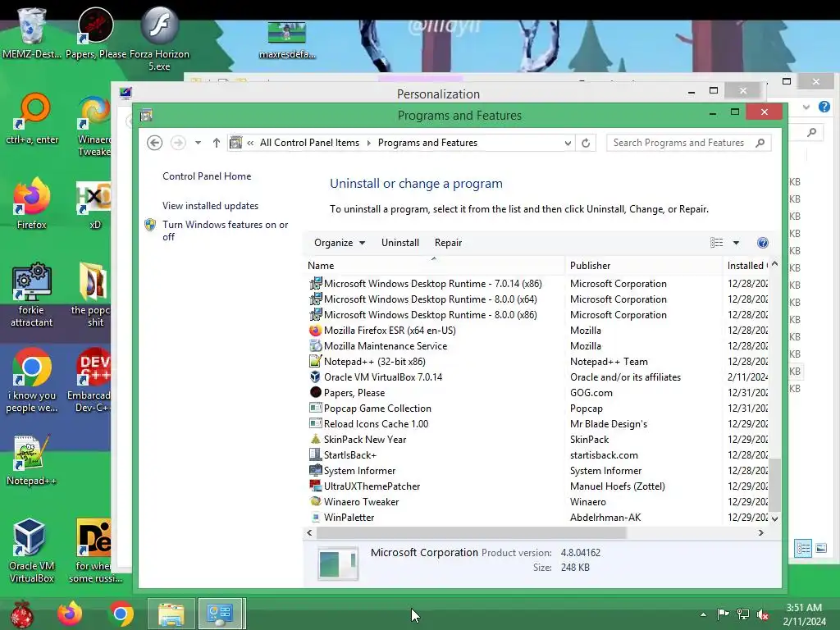
Task: Click the change view icon
Action: tap(716, 243)
